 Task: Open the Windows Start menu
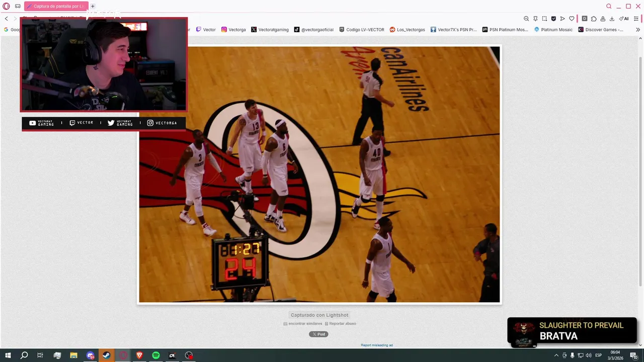(8, 355)
